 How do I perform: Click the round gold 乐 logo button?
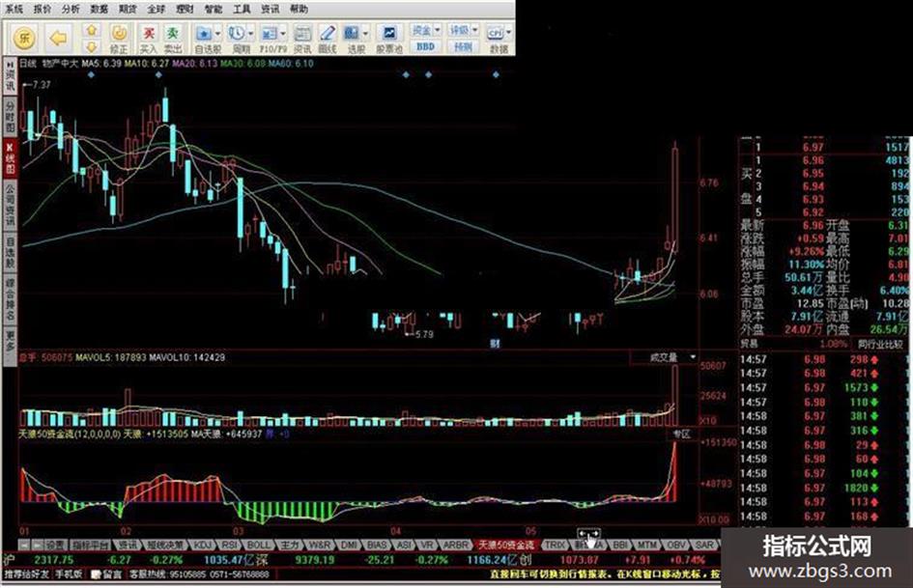(x=24, y=39)
